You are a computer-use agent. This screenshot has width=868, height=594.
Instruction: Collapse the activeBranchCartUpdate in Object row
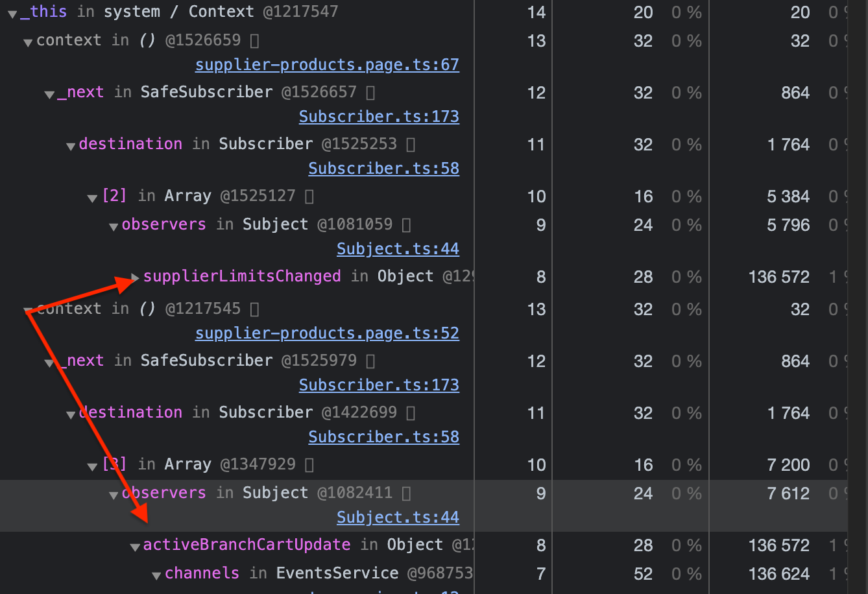(x=135, y=547)
